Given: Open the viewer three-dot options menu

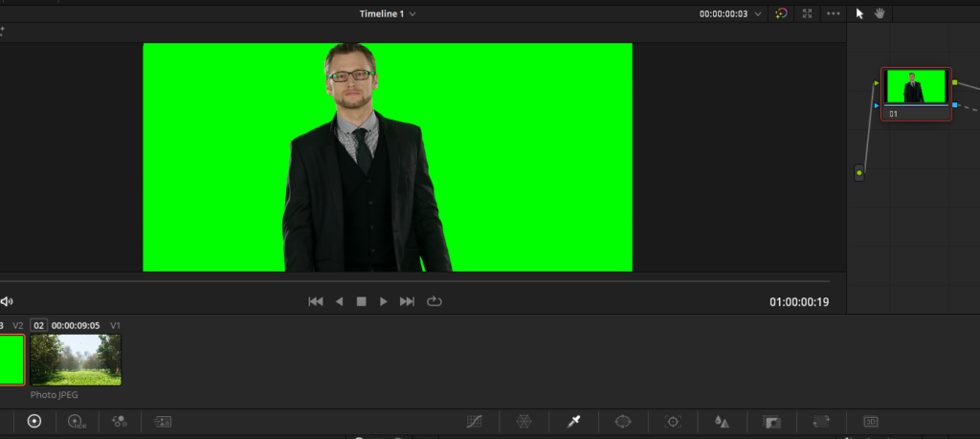Looking at the screenshot, I should [833, 13].
